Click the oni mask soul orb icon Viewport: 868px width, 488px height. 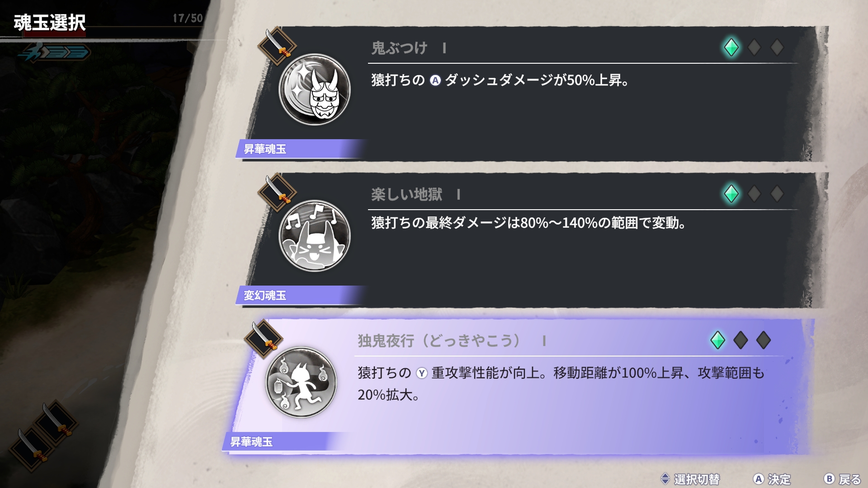[x=315, y=89]
